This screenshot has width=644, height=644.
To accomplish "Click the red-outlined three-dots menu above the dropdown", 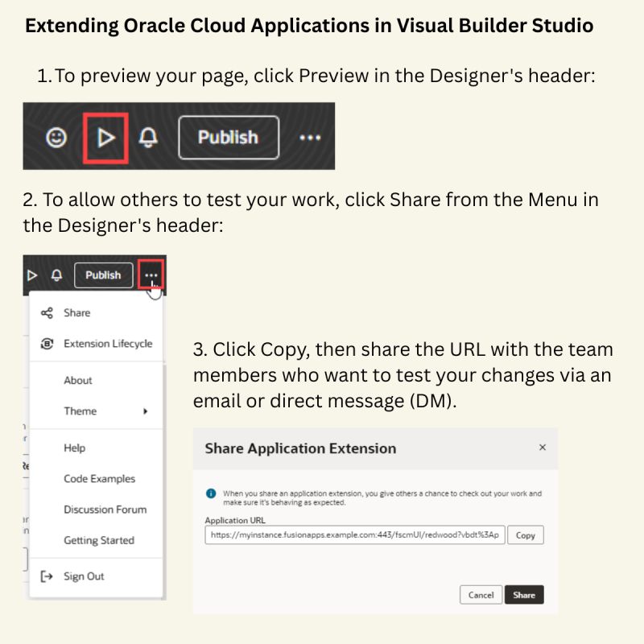I will pos(151,275).
